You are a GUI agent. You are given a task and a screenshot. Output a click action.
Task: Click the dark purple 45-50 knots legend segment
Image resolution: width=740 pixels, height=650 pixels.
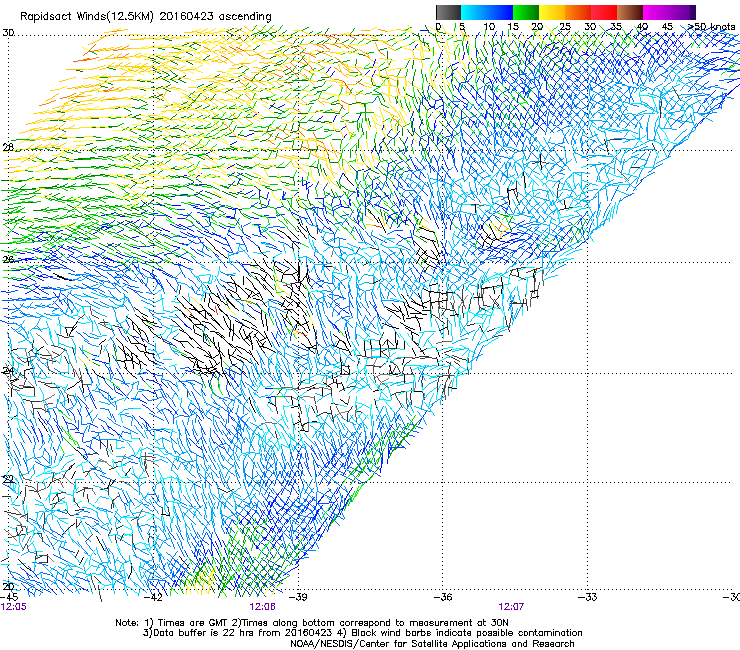point(682,12)
